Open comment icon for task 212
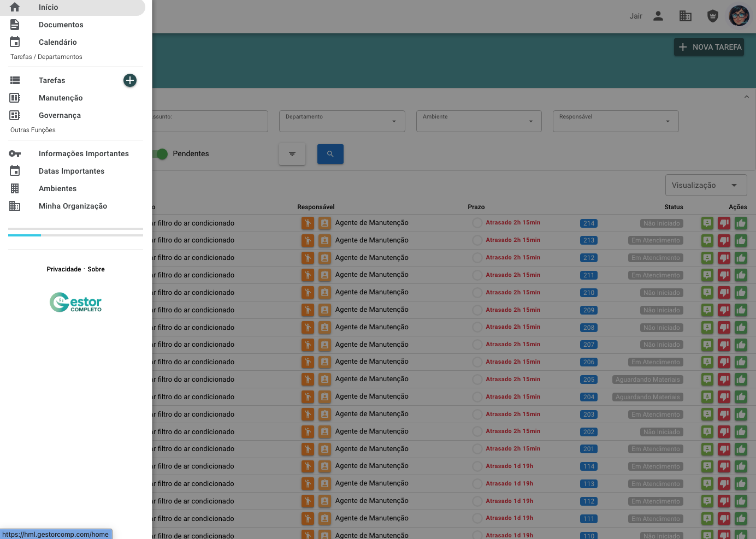The height and width of the screenshot is (539, 756). [707, 258]
